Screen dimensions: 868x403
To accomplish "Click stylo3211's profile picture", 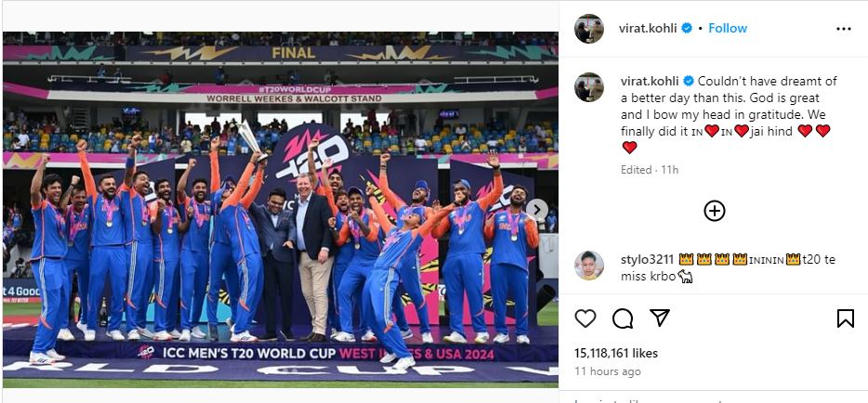I will (x=589, y=266).
